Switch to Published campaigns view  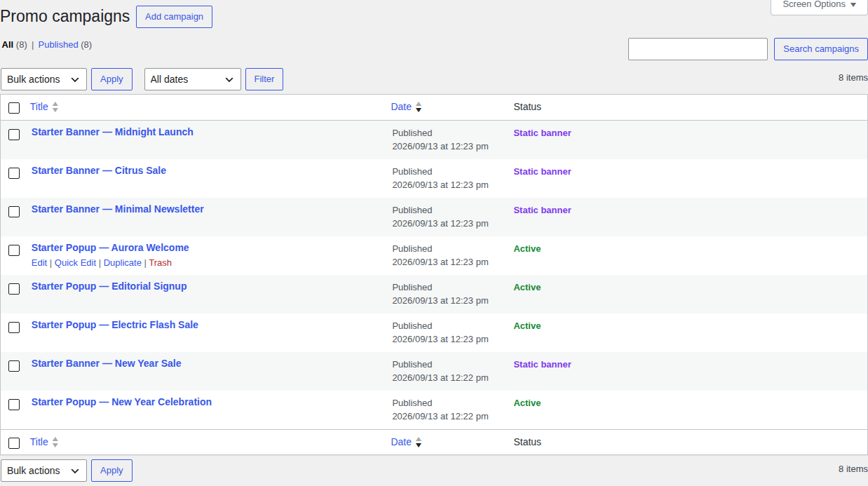[58, 45]
